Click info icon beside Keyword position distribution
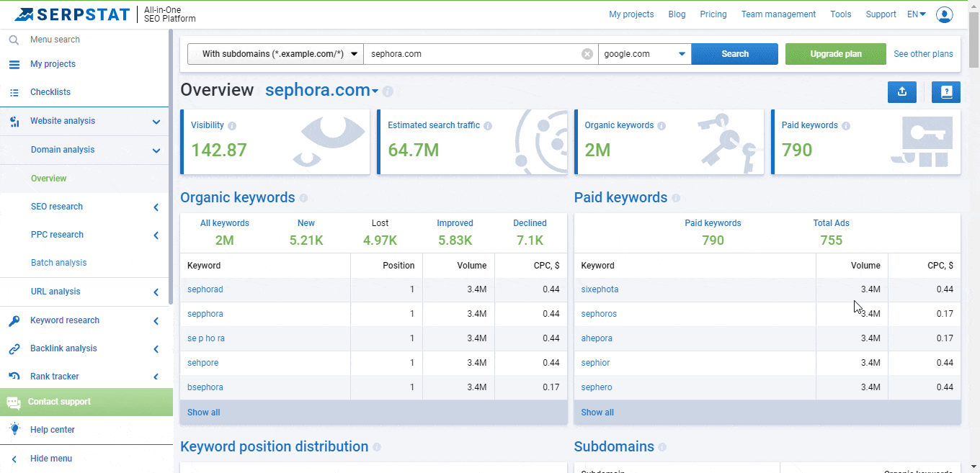This screenshot has height=473, width=980. 377,447
